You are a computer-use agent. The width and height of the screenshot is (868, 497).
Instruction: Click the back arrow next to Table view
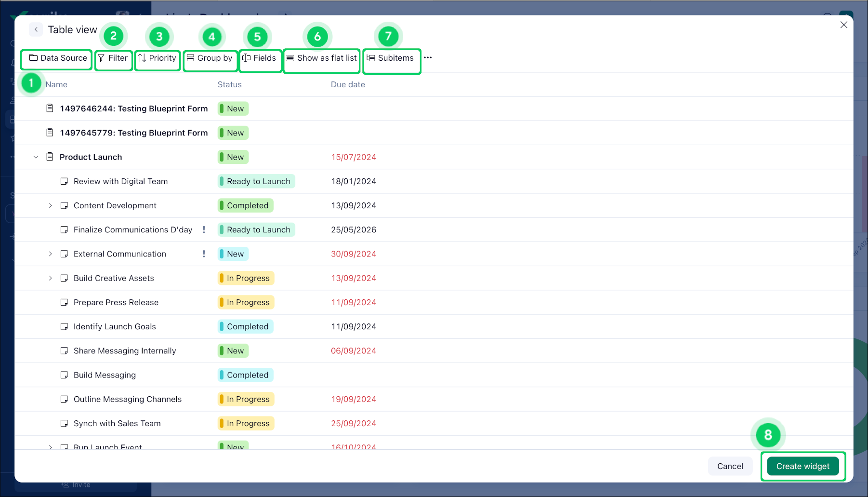[x=36, y=29]
